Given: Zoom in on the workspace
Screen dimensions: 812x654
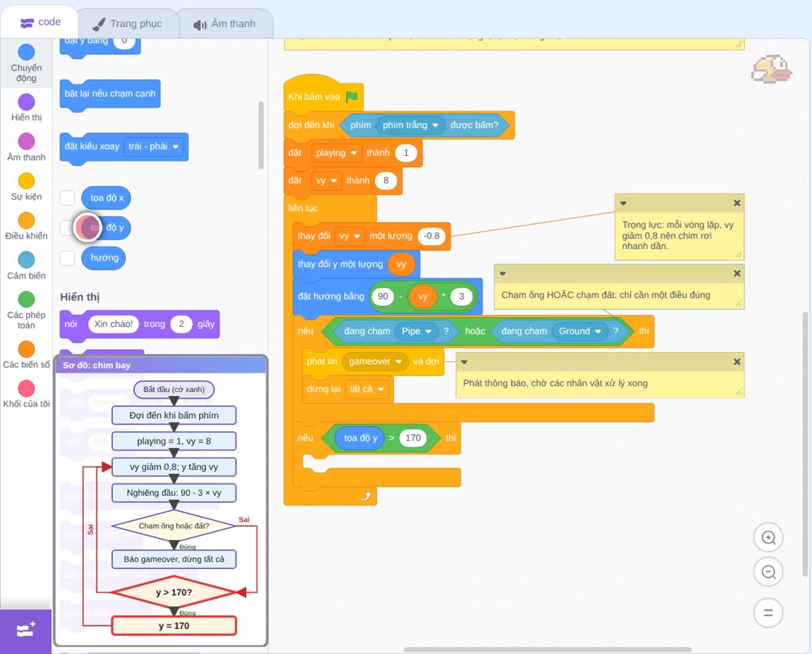Looking at the screenshot, I should coord(768,538).
